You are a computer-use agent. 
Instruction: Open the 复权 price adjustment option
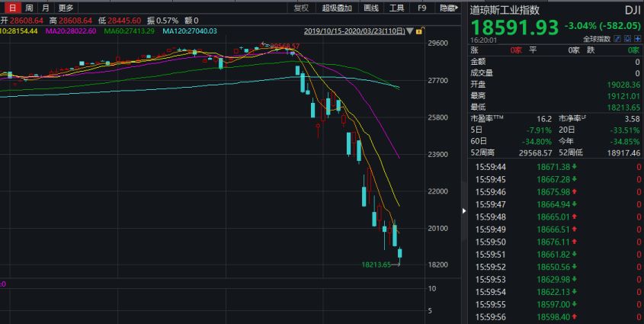click(x=302, y=8)
